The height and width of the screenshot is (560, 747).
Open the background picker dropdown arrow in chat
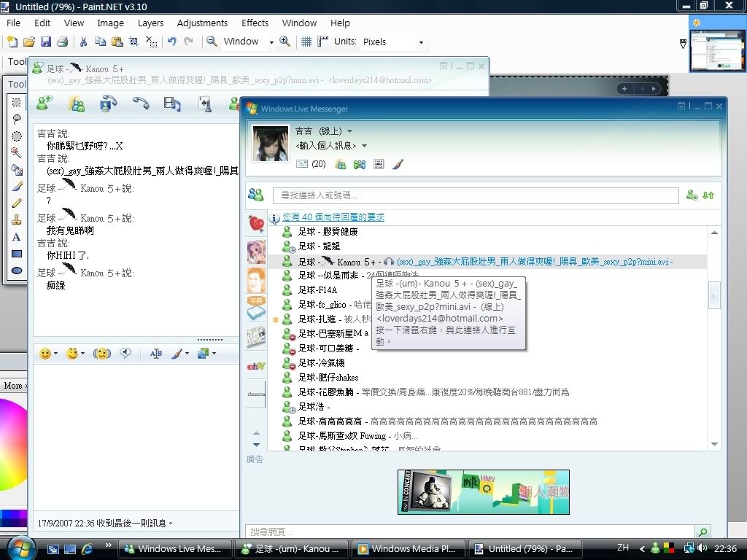(214, 354)
